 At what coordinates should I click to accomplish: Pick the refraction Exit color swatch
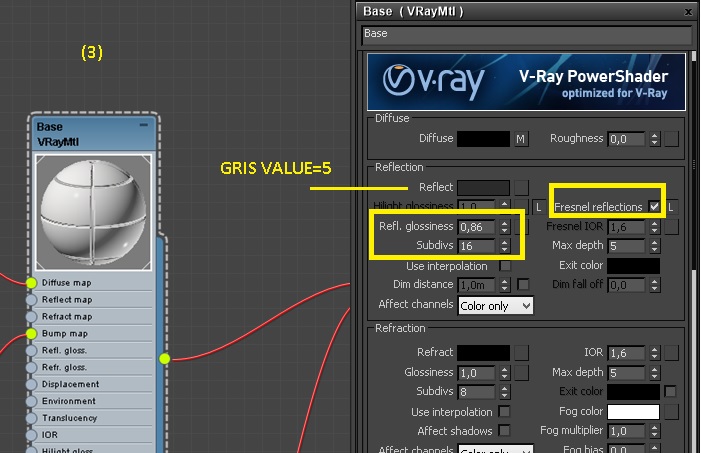click(633, 392)
